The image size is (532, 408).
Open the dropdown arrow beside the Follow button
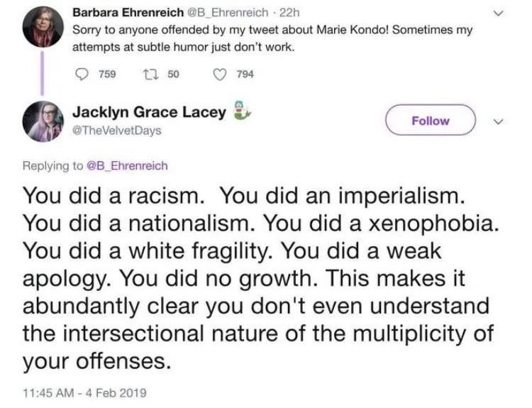[x=498, y=121]
